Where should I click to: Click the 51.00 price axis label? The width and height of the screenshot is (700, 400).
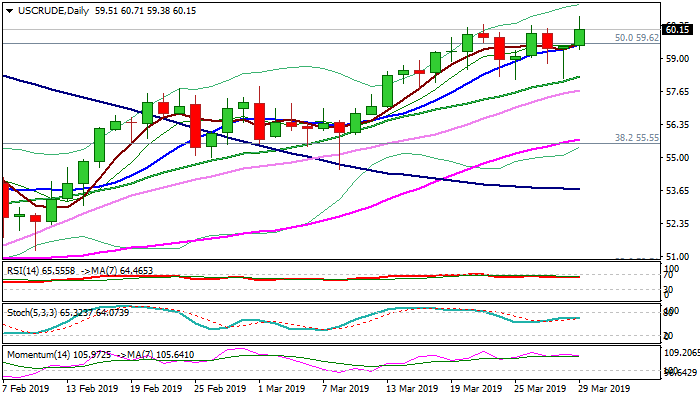[676, 256]
